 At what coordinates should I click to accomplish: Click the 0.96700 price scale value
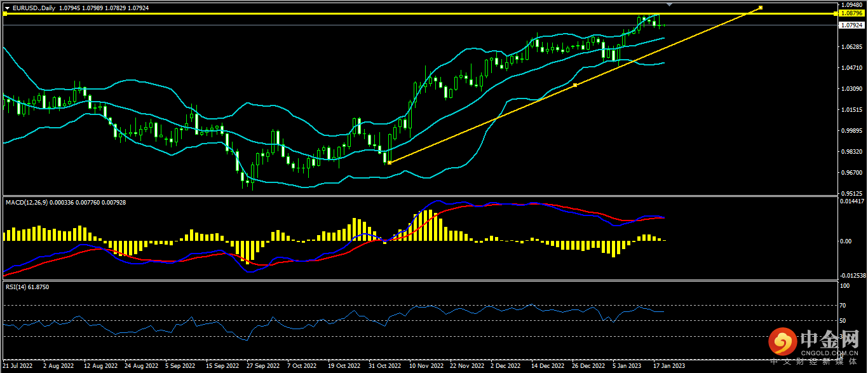(x=851, y=172)
